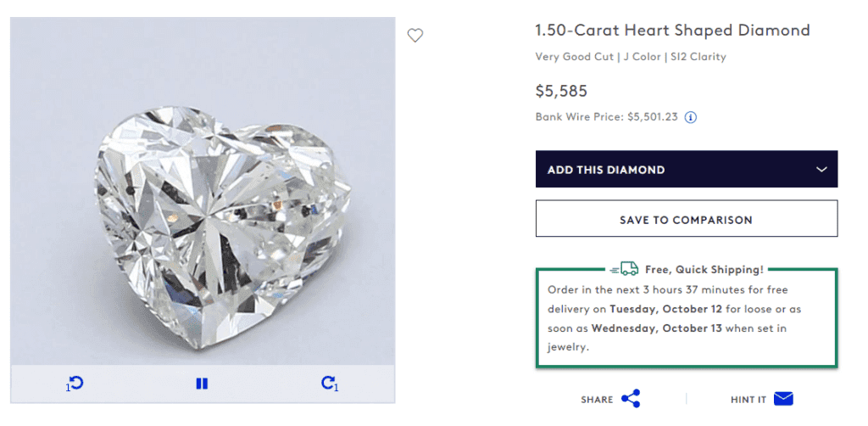Select the SHARE text label

coord(597,400)
